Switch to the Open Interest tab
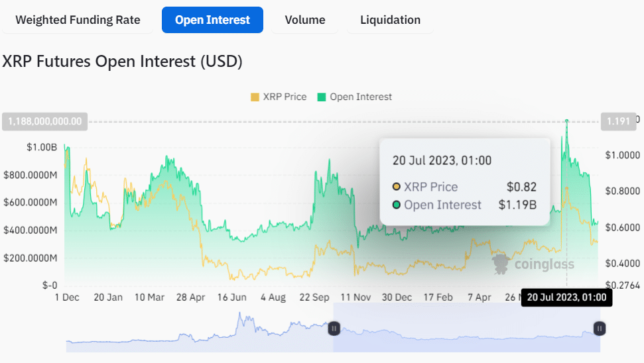Viewport: 644px width, 363px height. click(x=212, y=20)
